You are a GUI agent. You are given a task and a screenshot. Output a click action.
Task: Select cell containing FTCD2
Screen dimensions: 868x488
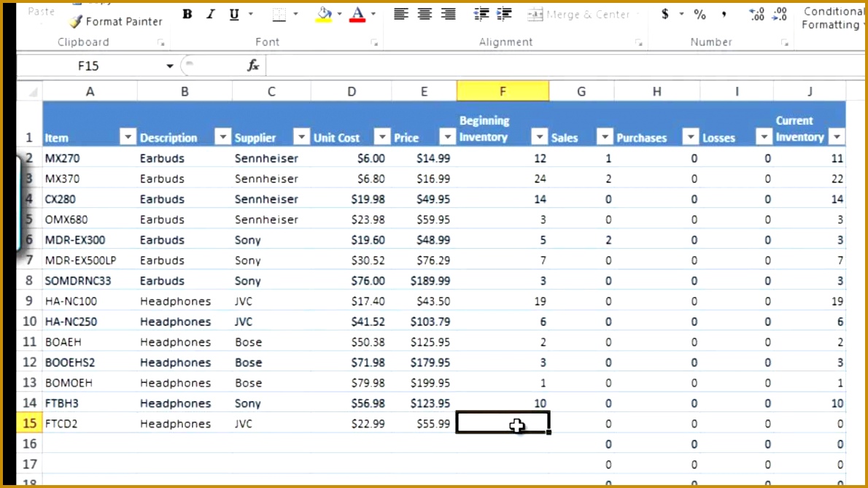click(90, 424)
